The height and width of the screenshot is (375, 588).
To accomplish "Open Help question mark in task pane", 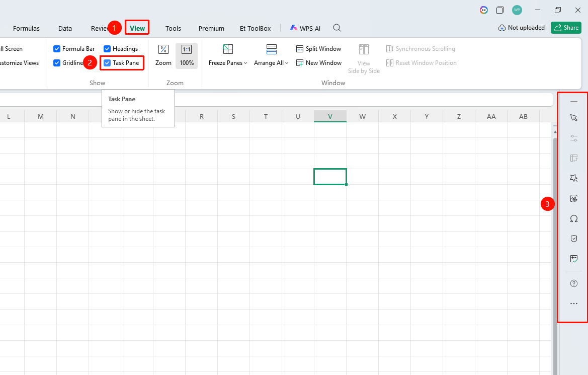I will tap(574, 283).
